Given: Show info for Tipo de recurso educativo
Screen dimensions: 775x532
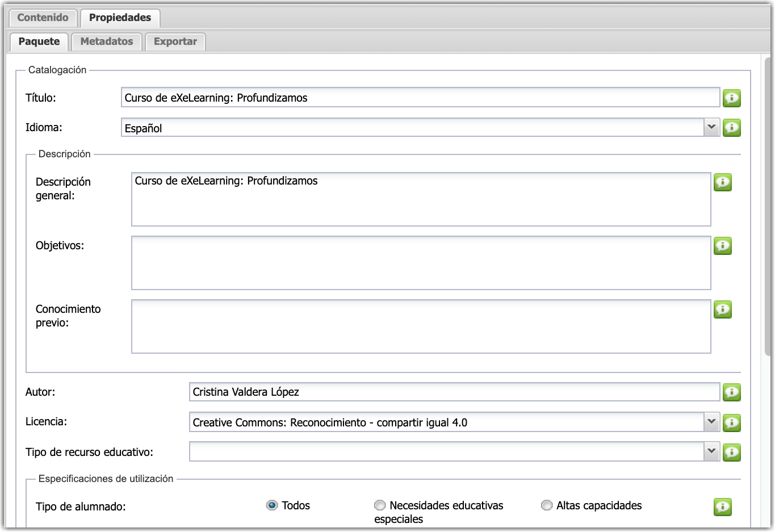Looking at the screenshot, I should [732, 452].
